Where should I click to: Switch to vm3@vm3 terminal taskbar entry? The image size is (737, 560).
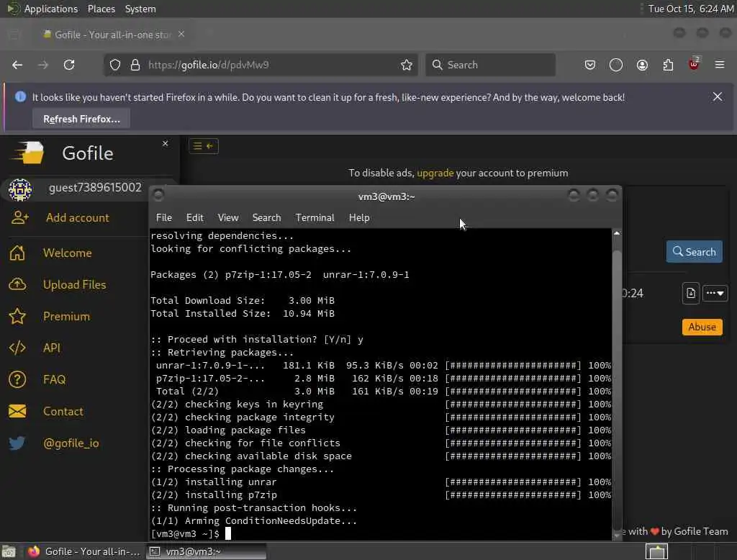[x=207, y=551]
